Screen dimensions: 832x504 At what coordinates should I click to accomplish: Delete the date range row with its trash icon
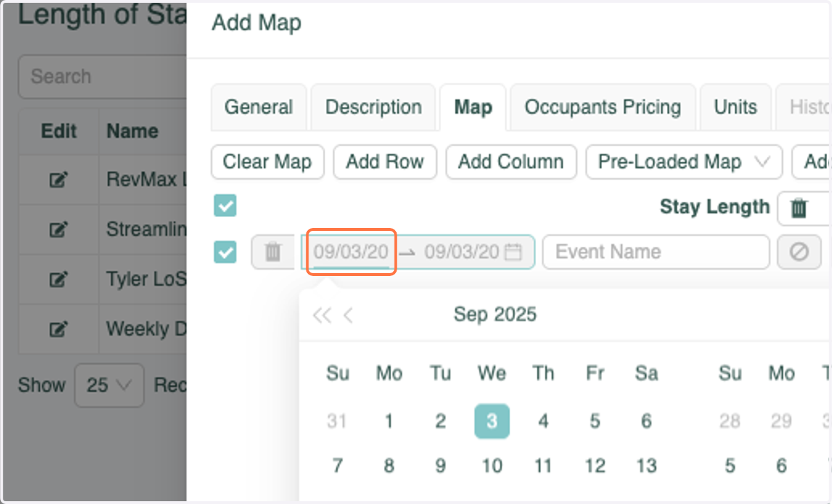tap(273, 252)
